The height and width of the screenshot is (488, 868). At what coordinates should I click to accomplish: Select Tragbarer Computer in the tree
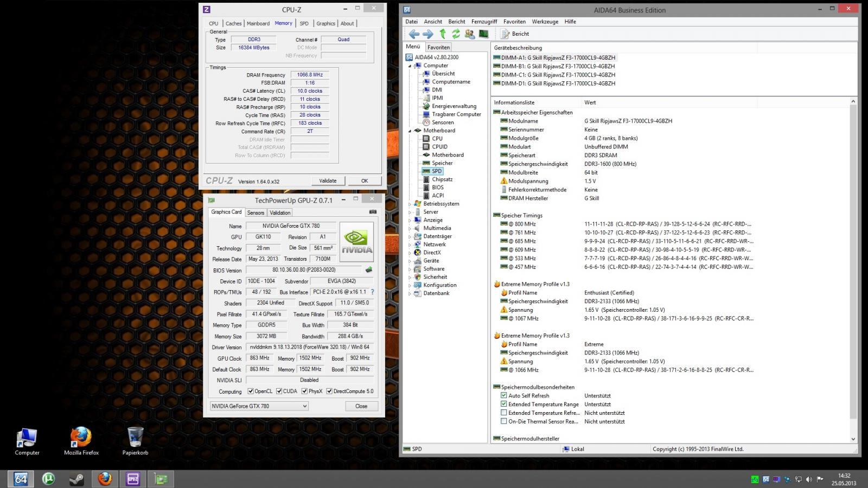tap(456, 114)
